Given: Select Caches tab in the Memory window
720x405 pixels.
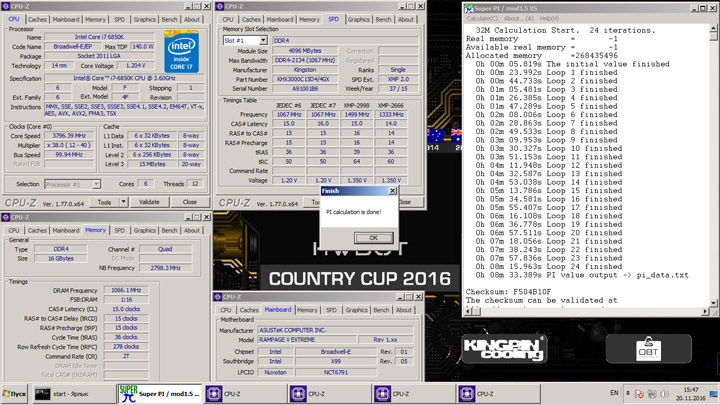Looking at the screenshot, I should [37, 230].
